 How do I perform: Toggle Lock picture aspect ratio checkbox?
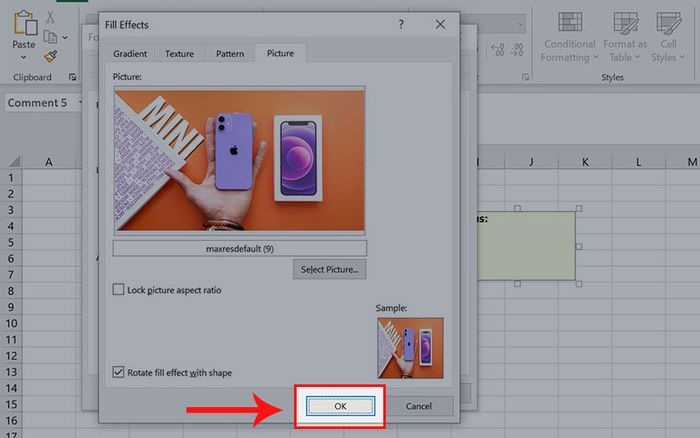click(118, 289)
